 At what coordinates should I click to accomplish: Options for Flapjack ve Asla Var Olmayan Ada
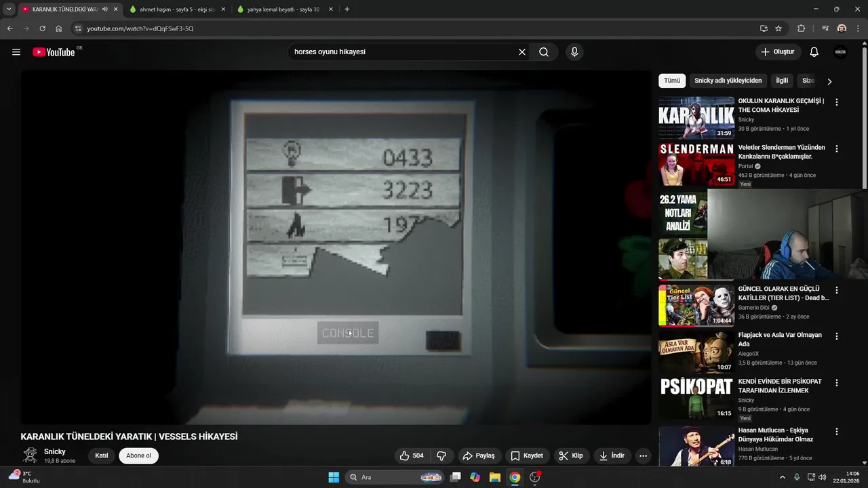click(x=837, y=336)
